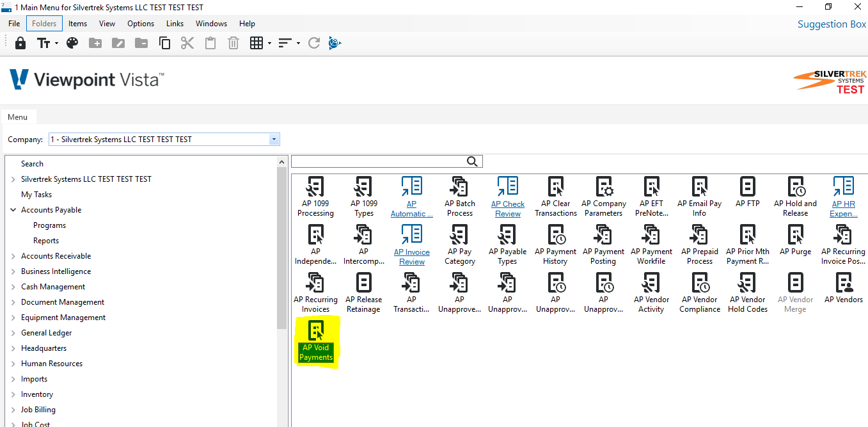
Task: Click the remove folder toolbar icon
Action: pyautogui.click(x=141, y=43)
